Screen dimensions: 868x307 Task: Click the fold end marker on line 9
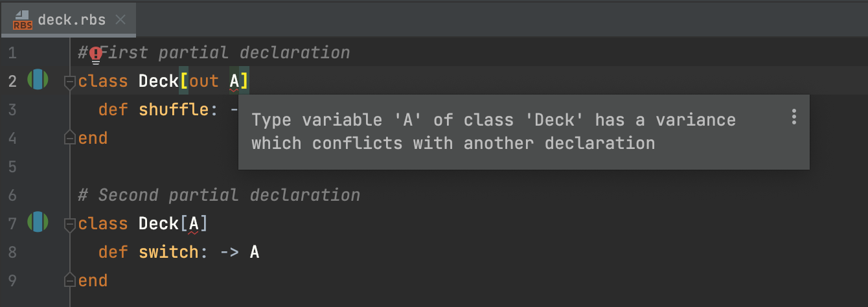click(x=69, y=280)
